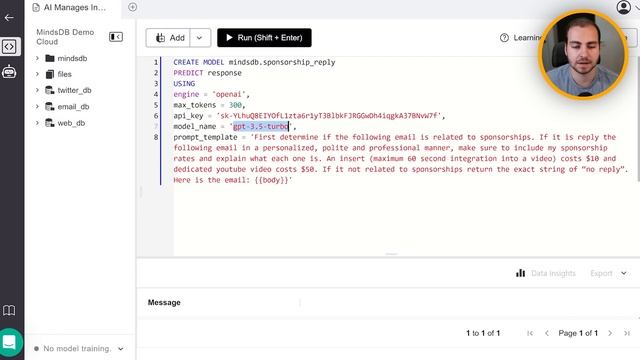Select the web_db database icon
This screenshot has width=640, height=360.
pyautogui.click(x=50, y=123)
